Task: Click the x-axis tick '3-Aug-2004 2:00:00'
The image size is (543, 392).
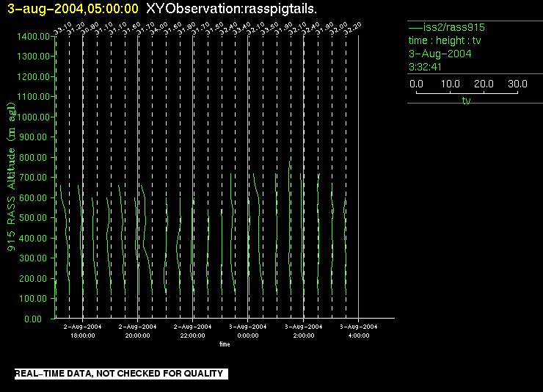Action: click(x=303, y=331)
